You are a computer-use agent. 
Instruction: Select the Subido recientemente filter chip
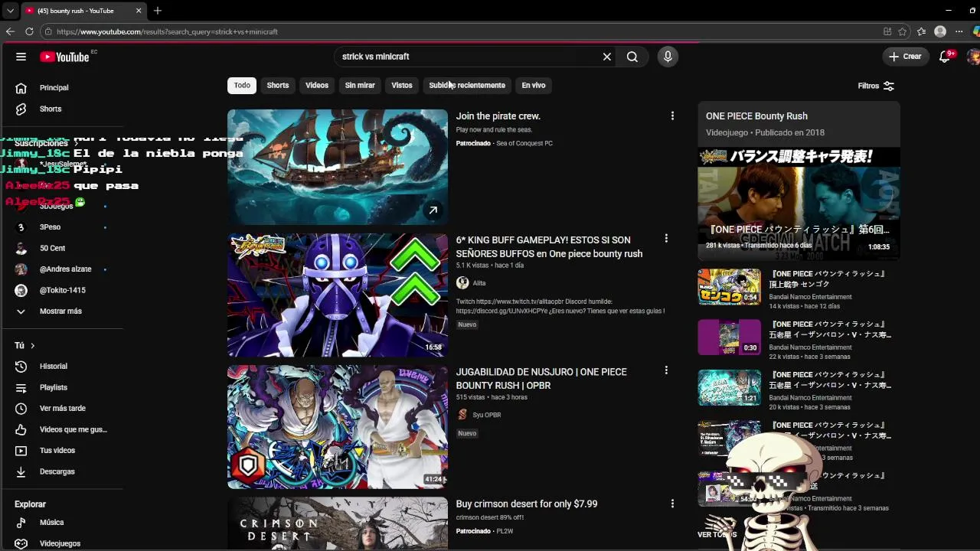coord(467,85)
